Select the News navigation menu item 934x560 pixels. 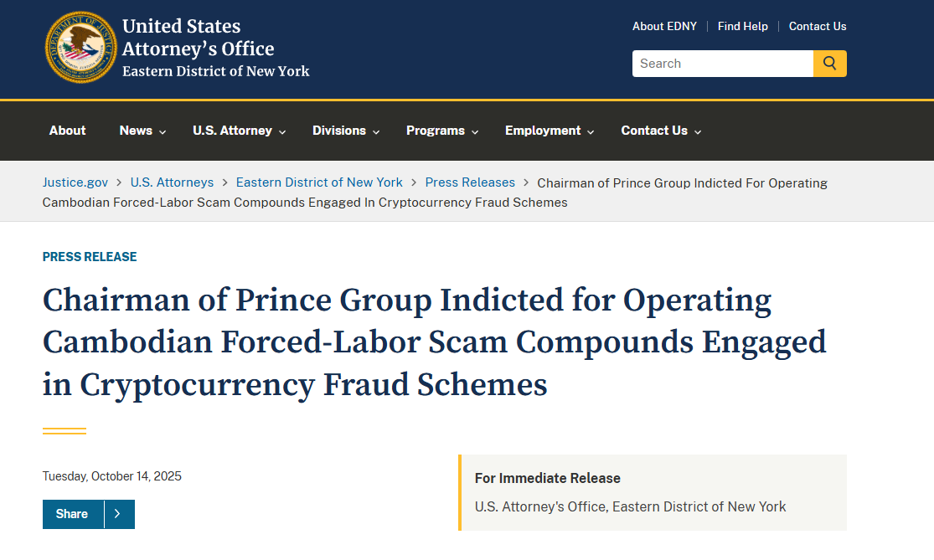[136, 131]
